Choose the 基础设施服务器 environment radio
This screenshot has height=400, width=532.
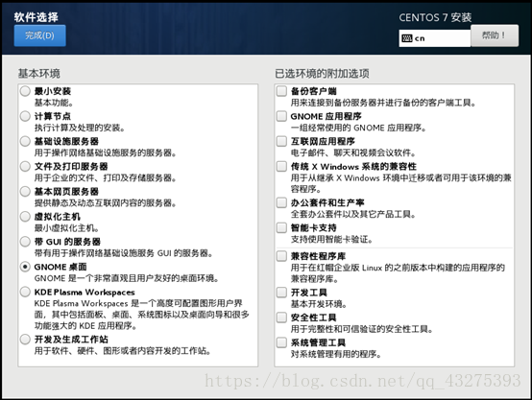[25, 141]
